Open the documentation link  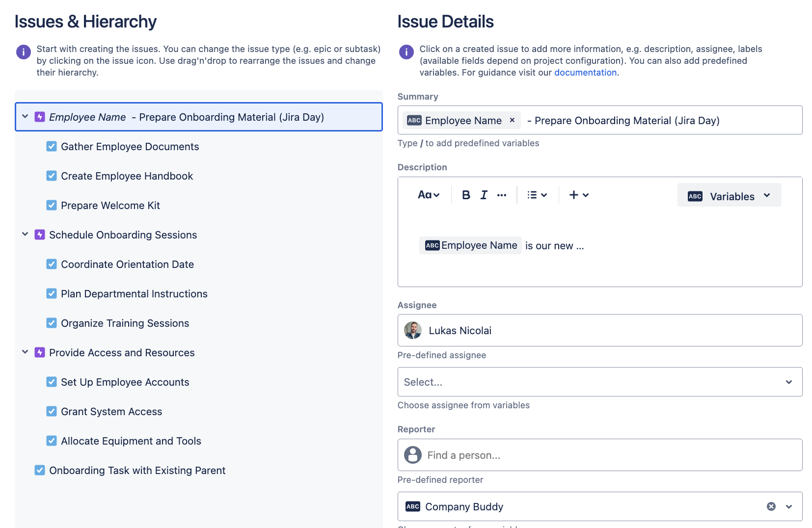(585, 72)
